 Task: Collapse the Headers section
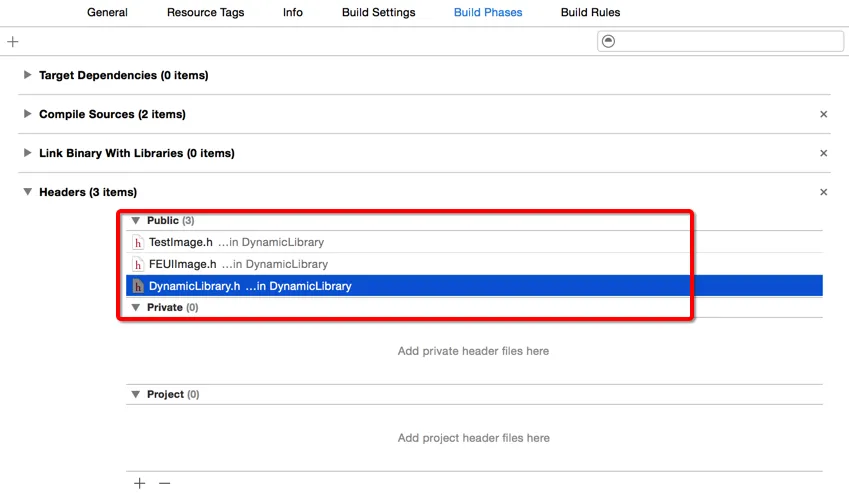(27, 192)
